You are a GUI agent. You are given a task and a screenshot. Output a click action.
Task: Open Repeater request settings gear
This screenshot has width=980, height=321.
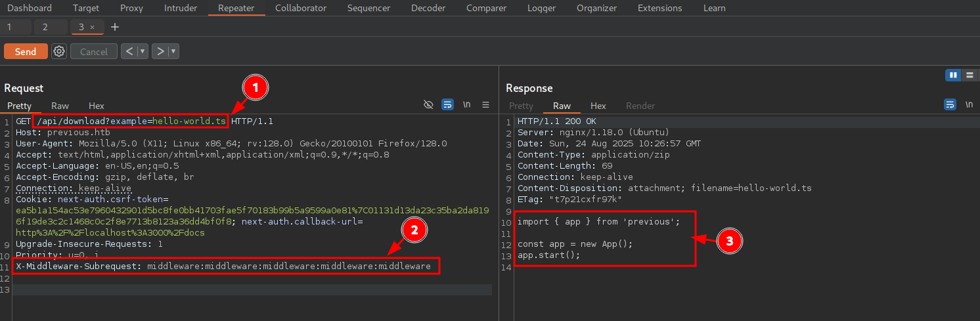tap(59, 51)
